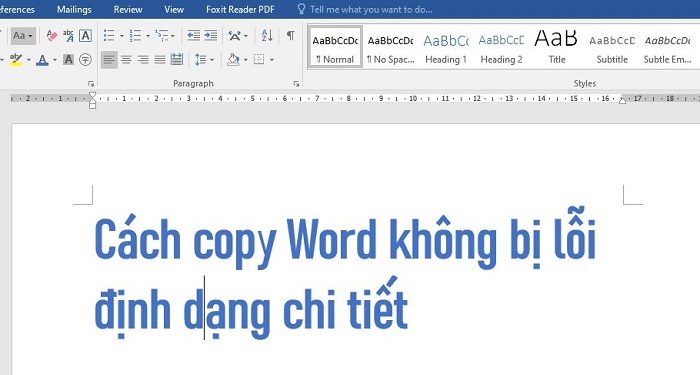
Task: Click the first line indent ruler marker
Action: (92, 95)
